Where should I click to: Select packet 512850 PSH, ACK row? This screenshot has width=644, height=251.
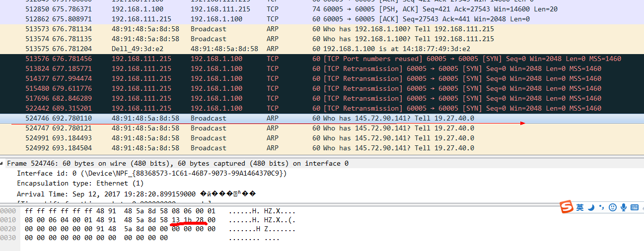[322, 9]
